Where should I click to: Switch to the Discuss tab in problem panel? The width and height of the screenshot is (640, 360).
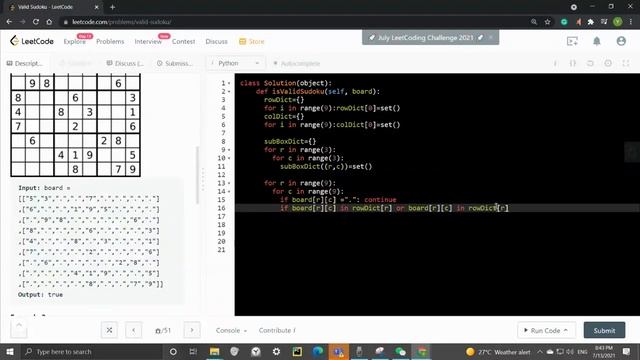[x=125, y=63]
